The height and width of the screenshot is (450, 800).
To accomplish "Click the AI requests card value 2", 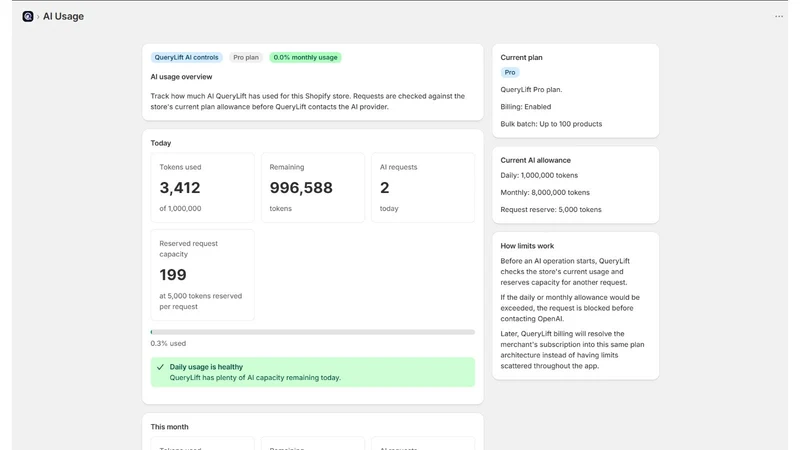I will [384, 188].
